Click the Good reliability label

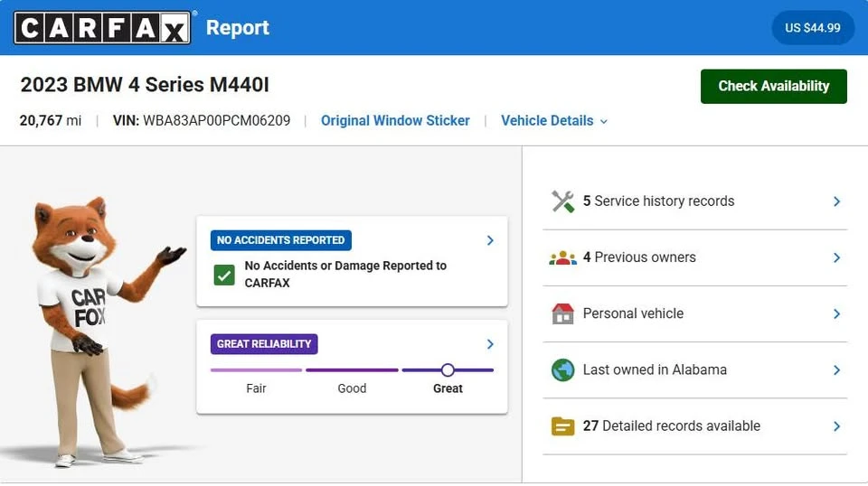352,388
